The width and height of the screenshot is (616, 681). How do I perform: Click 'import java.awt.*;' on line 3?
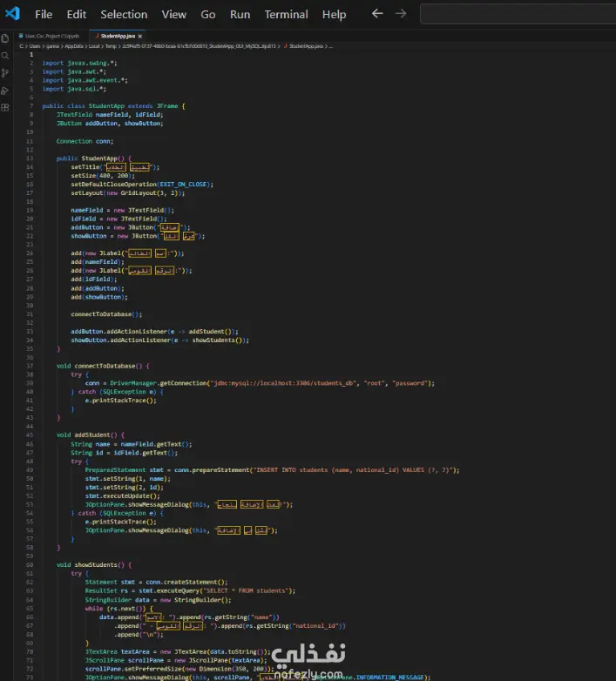74,71
